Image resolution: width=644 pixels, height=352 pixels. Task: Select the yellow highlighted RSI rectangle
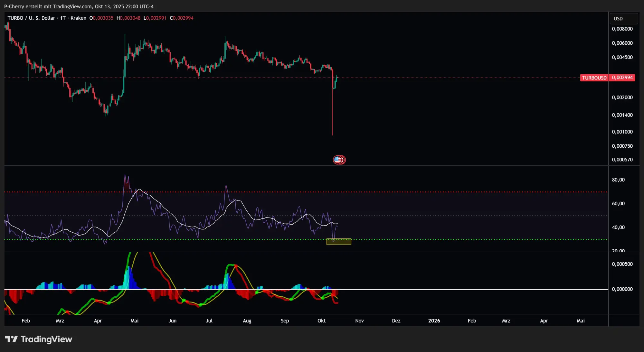coord(339,242)
